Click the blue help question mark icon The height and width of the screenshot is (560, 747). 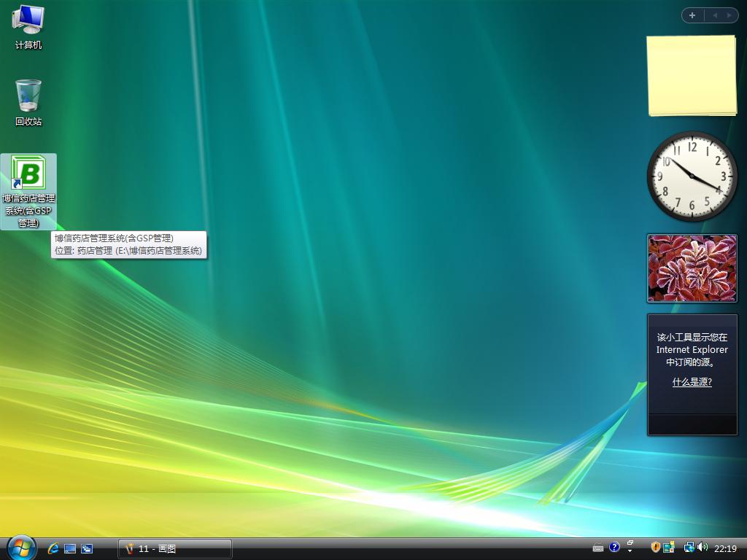(614, 547)
